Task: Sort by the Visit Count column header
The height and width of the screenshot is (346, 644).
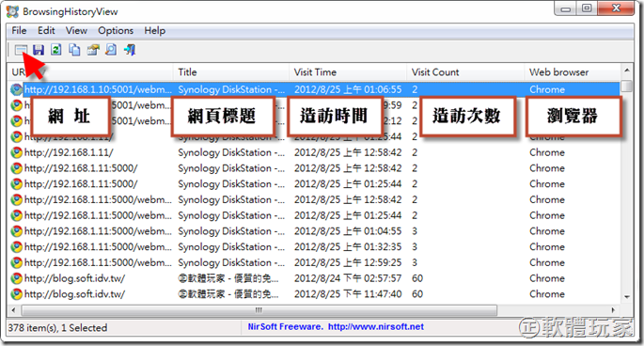Action: click(465, 72)
